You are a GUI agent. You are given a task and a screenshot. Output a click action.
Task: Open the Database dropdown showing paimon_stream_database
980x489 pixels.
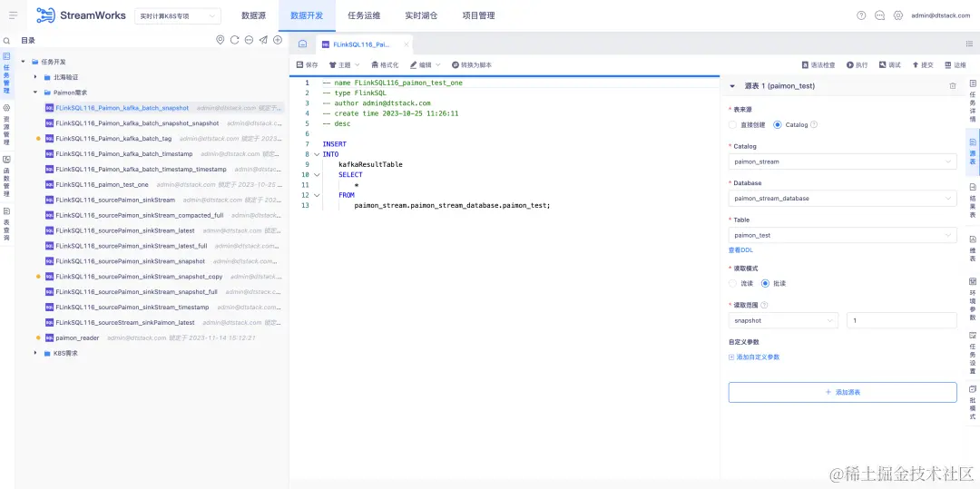tap(842, 198)
